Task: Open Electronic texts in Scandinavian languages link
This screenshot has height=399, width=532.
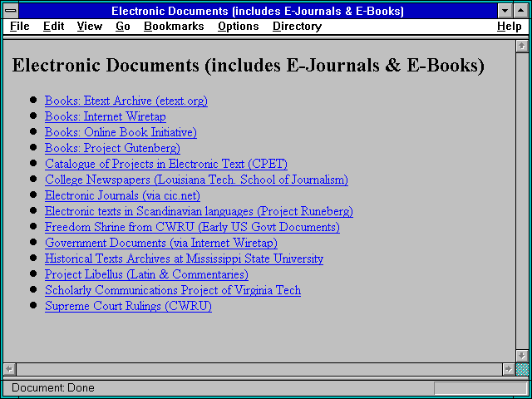Action: click(199, 211)
